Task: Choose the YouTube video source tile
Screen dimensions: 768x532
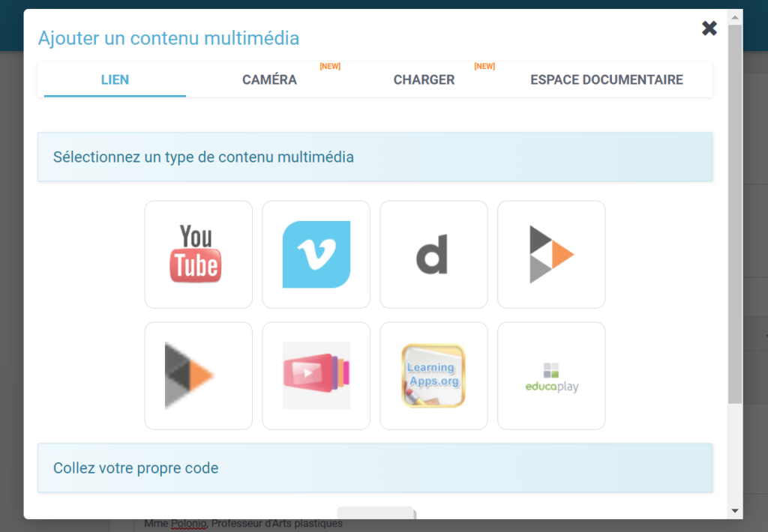Action: (x=198, y=254)
